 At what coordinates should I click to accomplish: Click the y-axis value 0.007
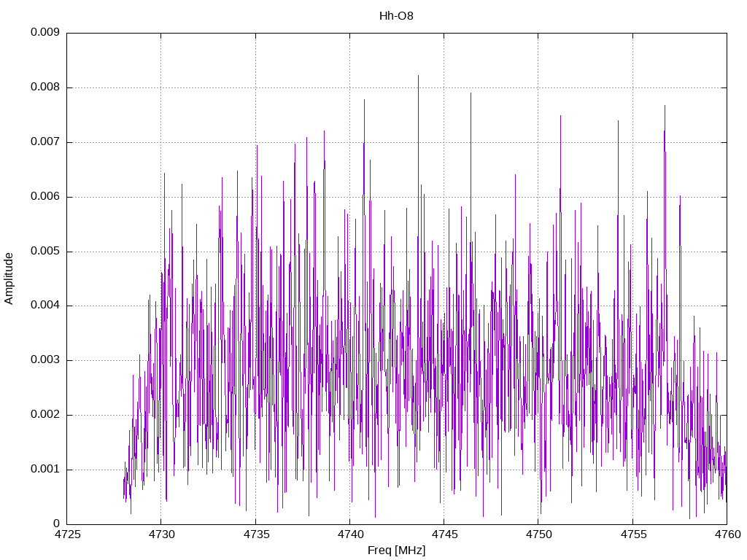point(45,142)
